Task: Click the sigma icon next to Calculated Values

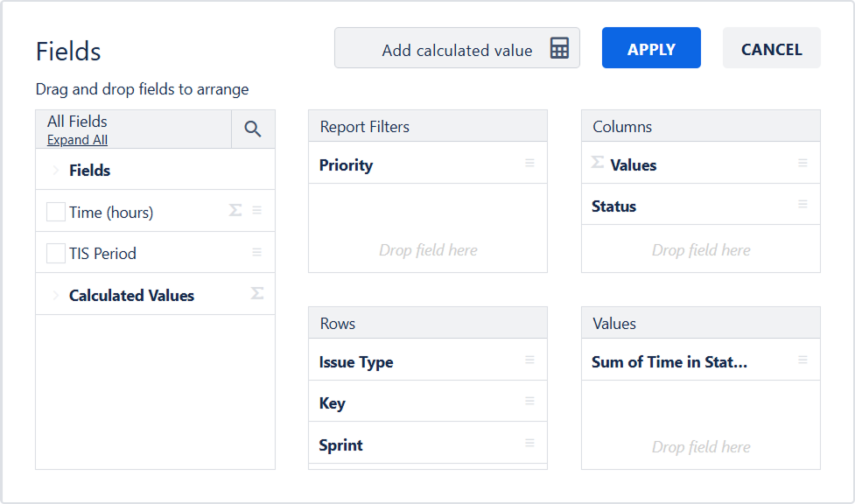Action: [257, 293]
